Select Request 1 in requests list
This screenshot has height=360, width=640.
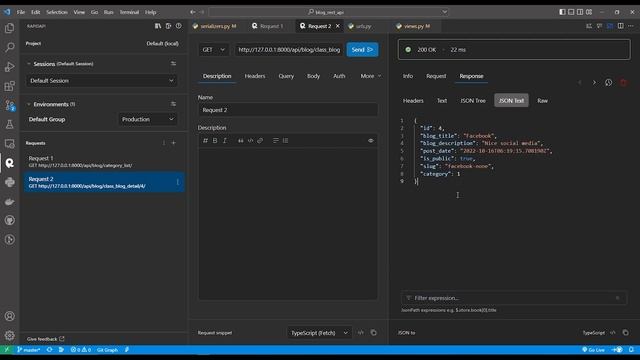[104, 161]
